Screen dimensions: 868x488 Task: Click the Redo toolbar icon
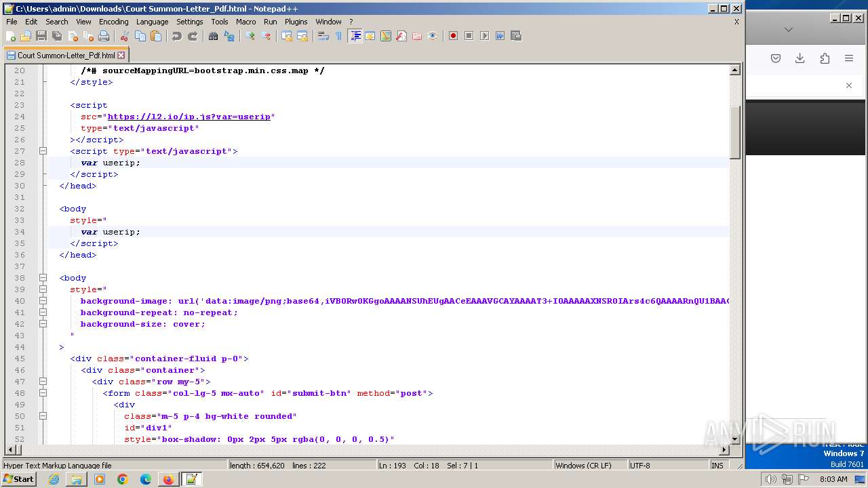coord(193,36)
